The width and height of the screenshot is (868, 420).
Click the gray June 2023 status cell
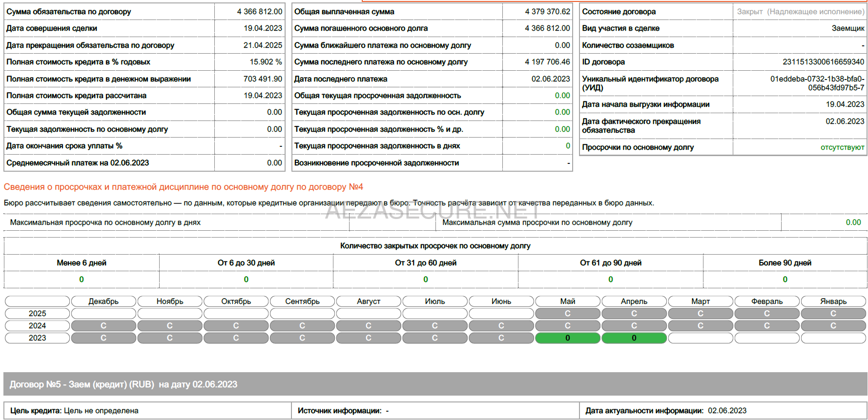coord(501,338)
